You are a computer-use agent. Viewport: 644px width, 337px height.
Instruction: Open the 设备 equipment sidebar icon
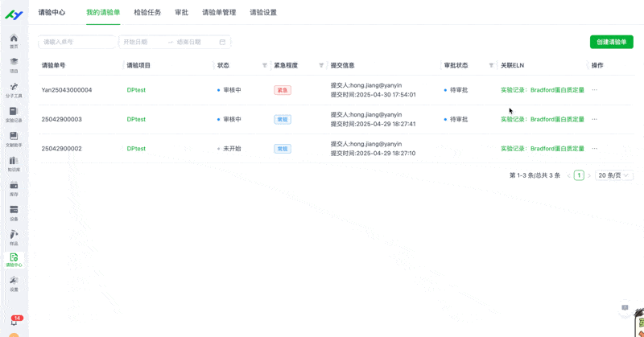coord(14,213)
